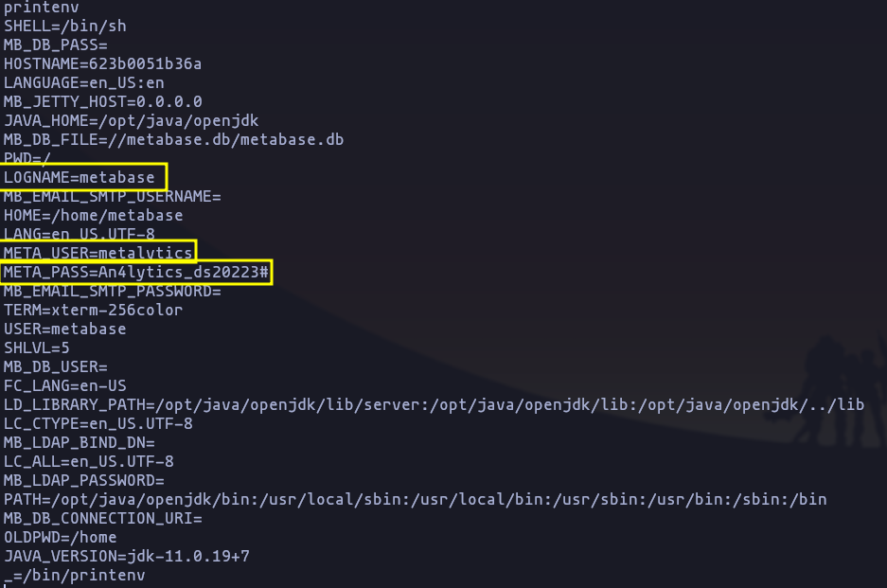This screenshot has height=588, width=887.
Task: Click the HOME=/home/metabase line
Action: point(94,216)
